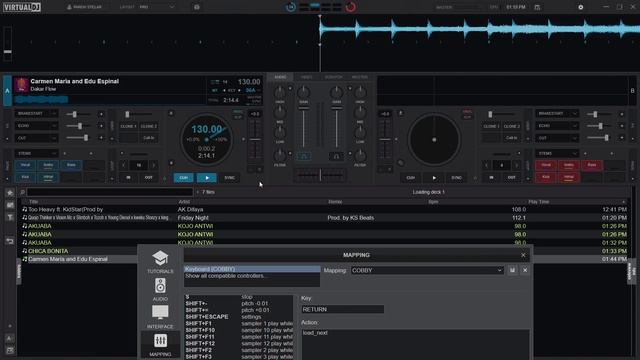640x360 pixels.
Task: Select the SHIFT+F12 sampler mapping row
Action: point(238,344)
